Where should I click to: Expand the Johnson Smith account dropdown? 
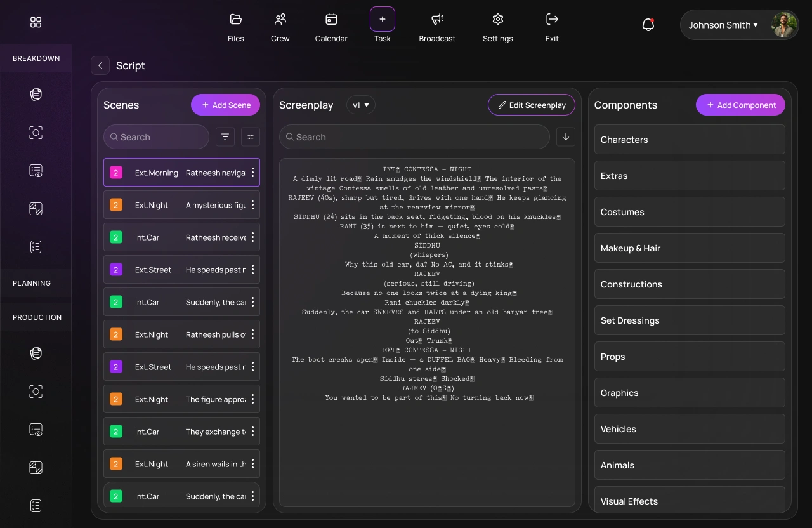[x=723, y=25]
